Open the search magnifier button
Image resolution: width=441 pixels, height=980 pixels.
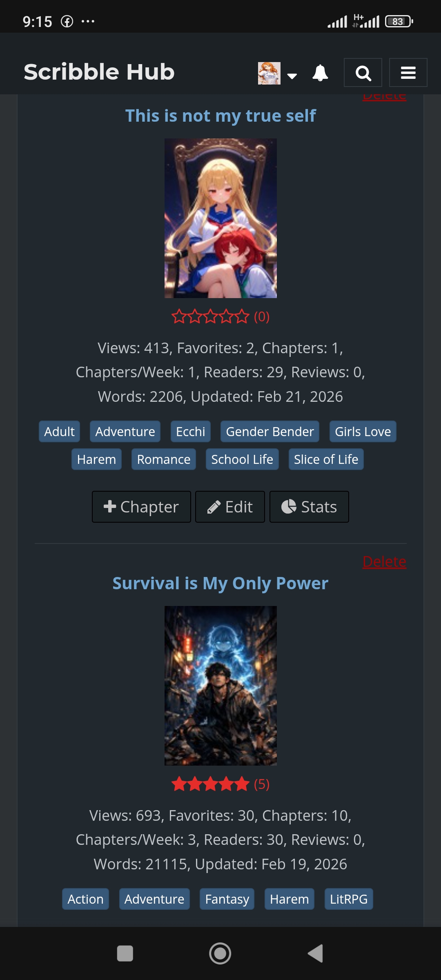tap(363, 73)
